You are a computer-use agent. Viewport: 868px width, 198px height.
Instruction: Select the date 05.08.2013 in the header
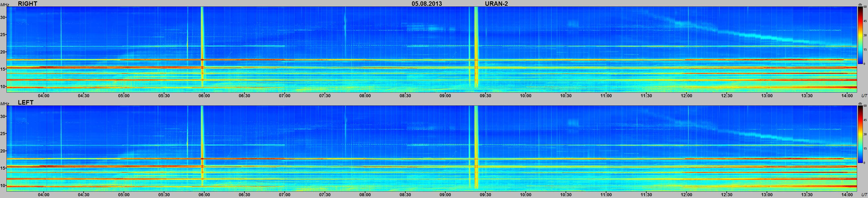427,3
